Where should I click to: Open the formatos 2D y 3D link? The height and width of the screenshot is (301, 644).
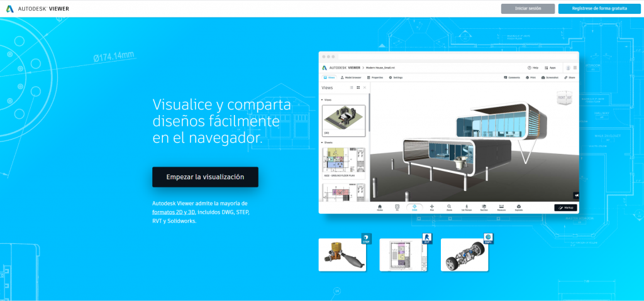tap(174, 212)
